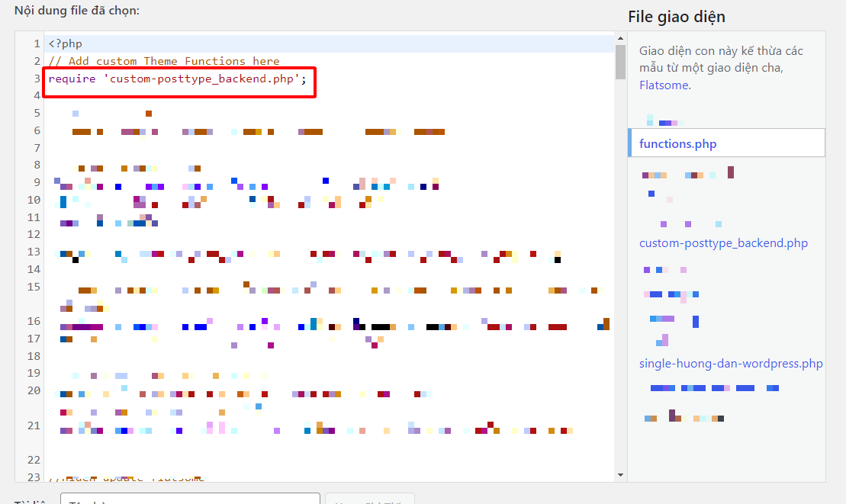Click the code editor vertical scrollbar thumb
Screen dimensions: 846x504
click(620, 62)
